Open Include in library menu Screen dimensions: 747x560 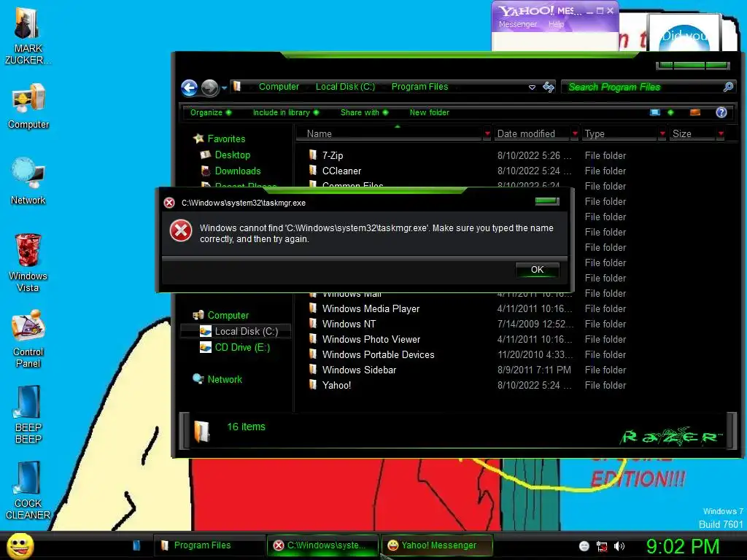coord(286,112)
